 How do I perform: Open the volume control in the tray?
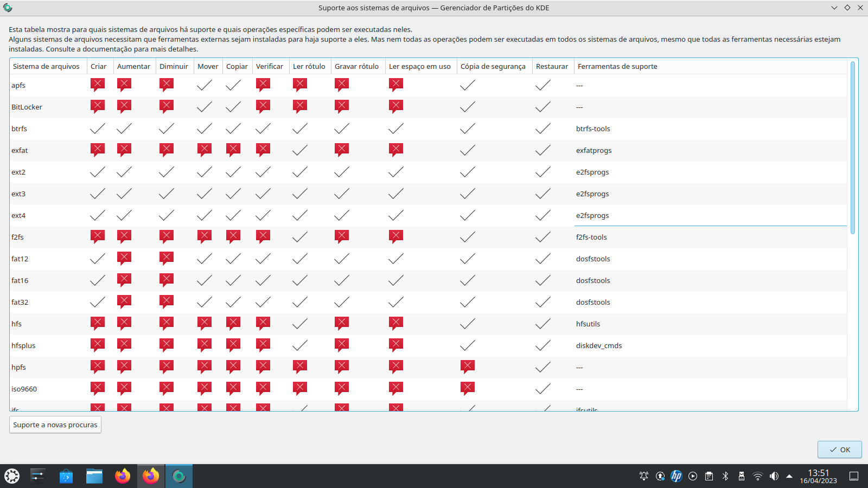click(774, 476)
